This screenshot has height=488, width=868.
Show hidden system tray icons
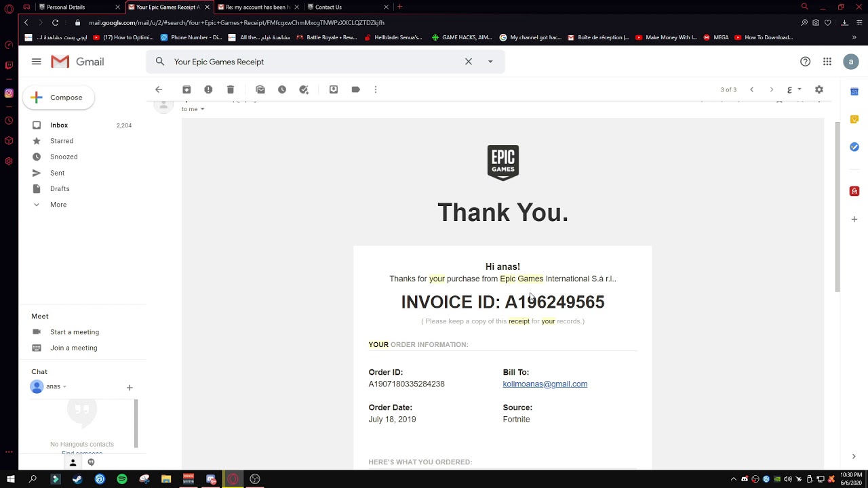(x=733, y=479)
